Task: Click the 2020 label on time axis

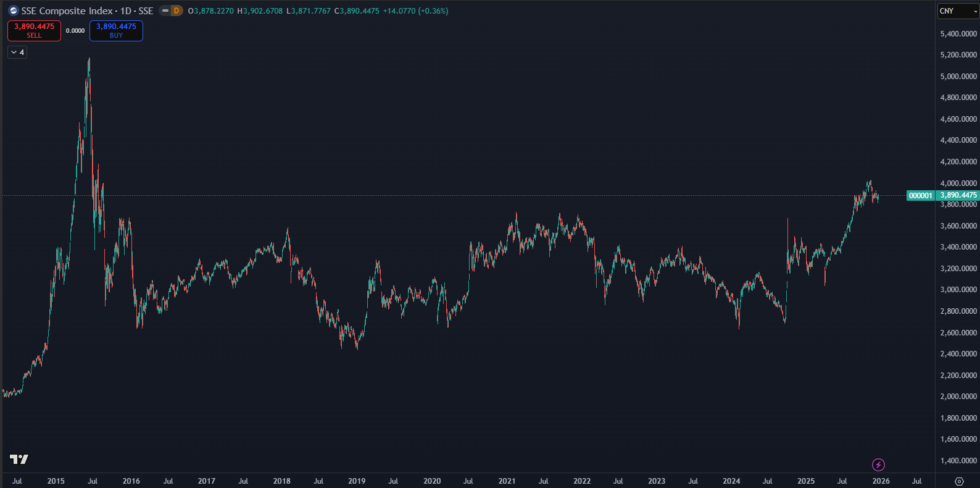Action: point(432,481)
